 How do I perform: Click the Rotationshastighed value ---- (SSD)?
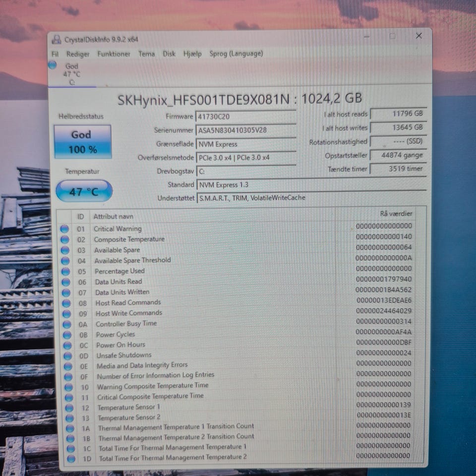coord(398,141)
